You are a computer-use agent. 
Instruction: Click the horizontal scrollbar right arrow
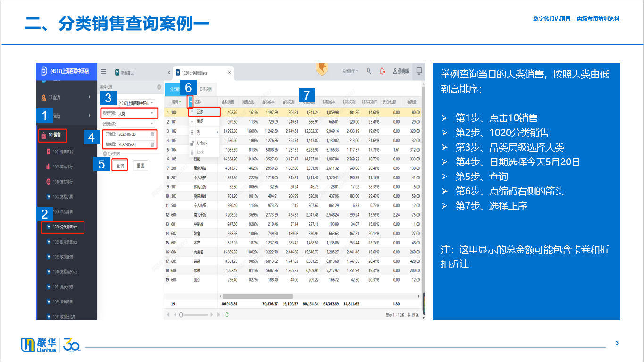click(419, 296)
